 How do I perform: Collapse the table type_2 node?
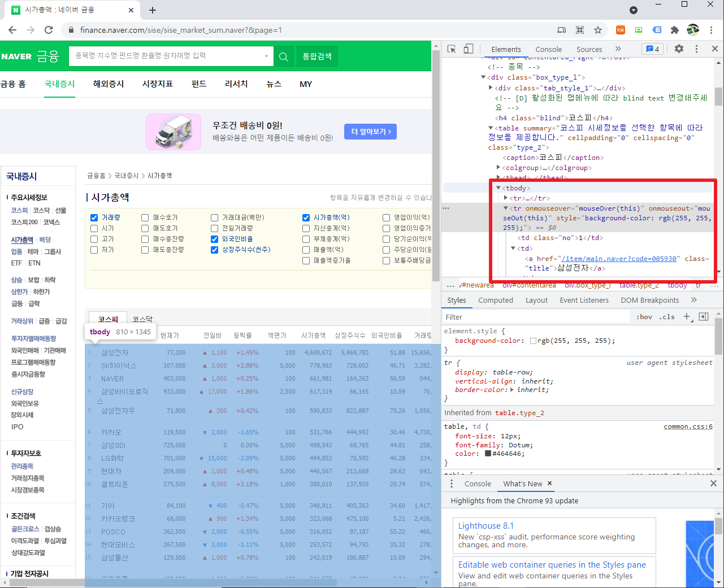click(x=491, y=128)
